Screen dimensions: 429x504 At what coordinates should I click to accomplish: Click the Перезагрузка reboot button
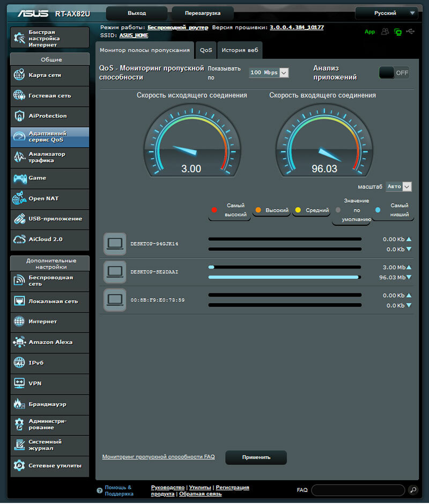click(203, 13)
